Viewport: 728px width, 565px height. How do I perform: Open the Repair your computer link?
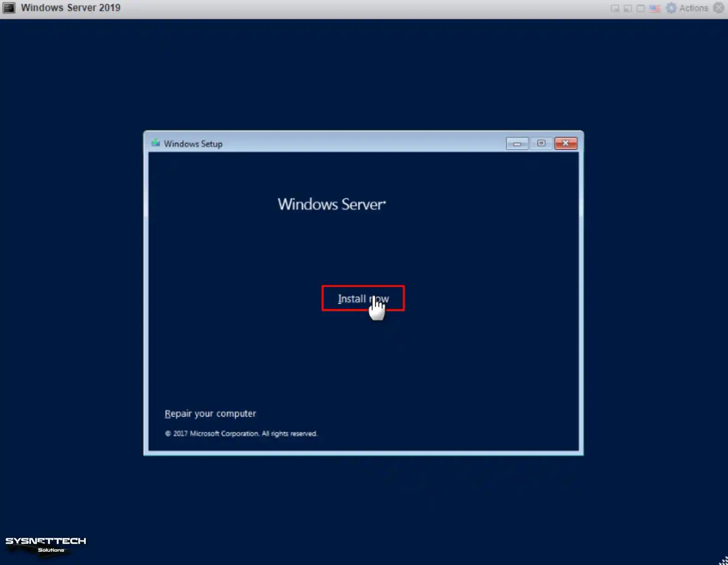210,413
